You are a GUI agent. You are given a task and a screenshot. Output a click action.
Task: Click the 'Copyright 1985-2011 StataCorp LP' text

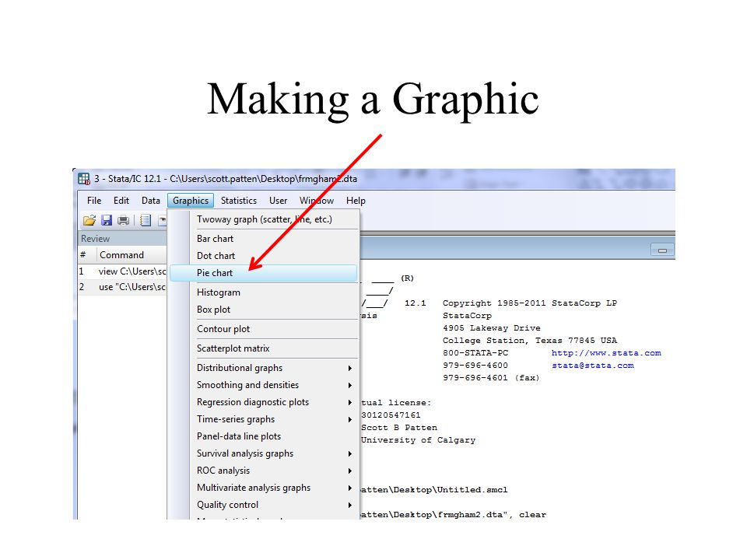tap(530, 303)
